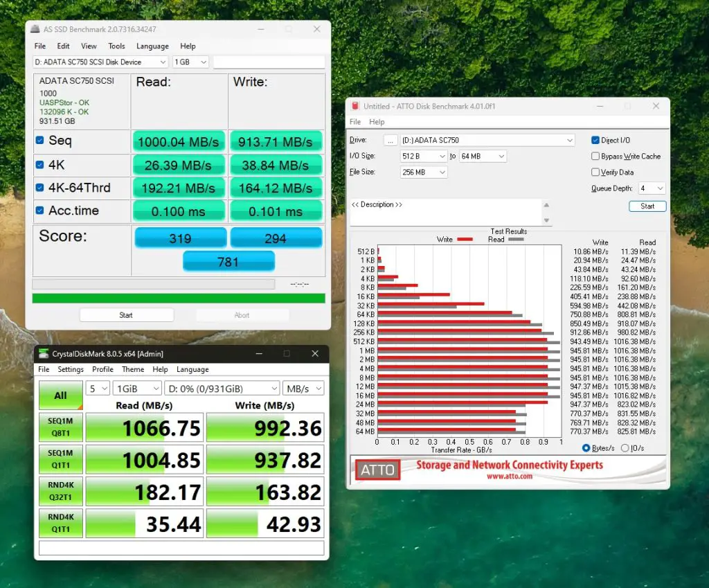Open CrystalDiskMark 1GiB size dropdown
Image resolution: width=709 pixels, height=588 pixels.
click(x=137, y=389)
